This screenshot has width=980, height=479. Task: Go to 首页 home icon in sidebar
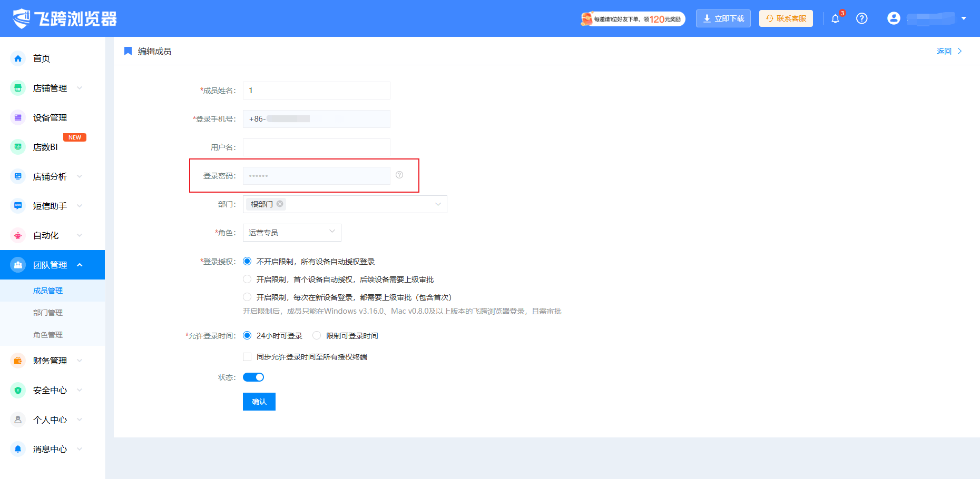[x=18, y=58]
